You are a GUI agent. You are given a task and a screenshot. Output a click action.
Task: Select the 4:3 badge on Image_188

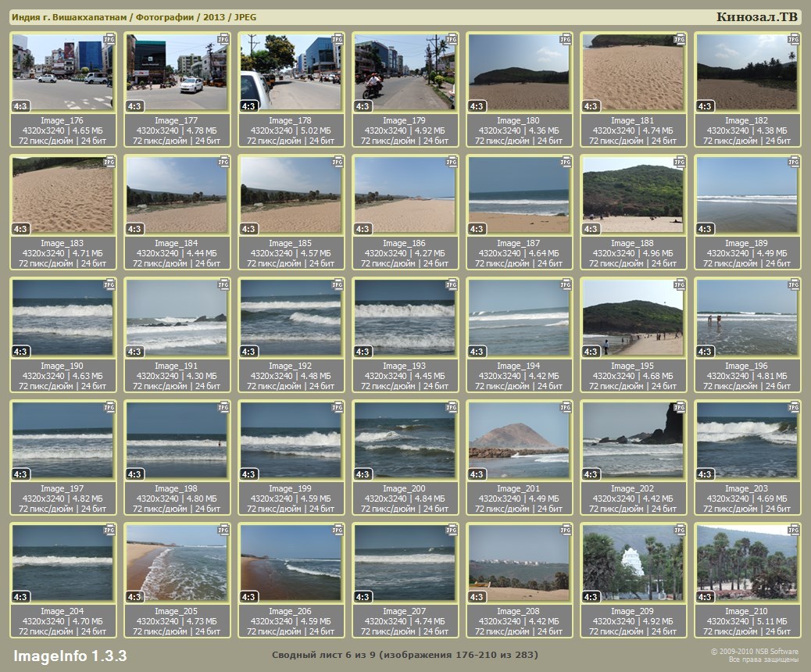point(591,229)
